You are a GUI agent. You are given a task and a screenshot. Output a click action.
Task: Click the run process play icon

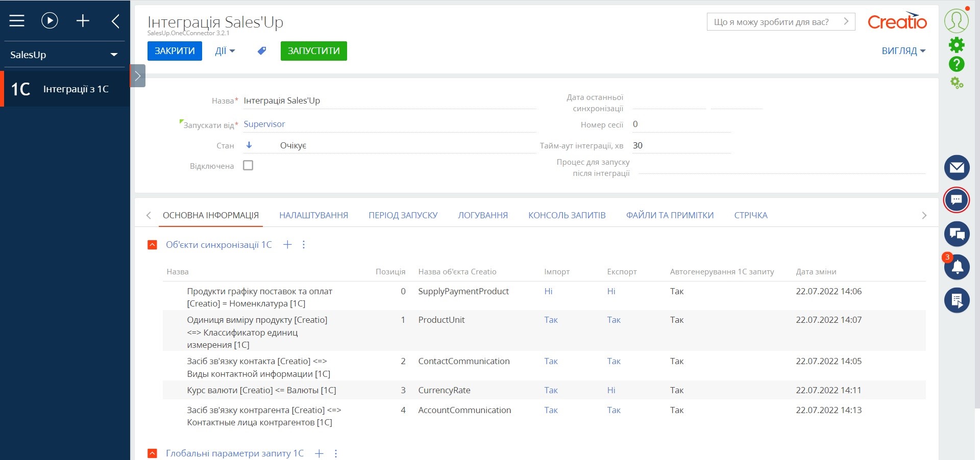[x=49, y=20]
